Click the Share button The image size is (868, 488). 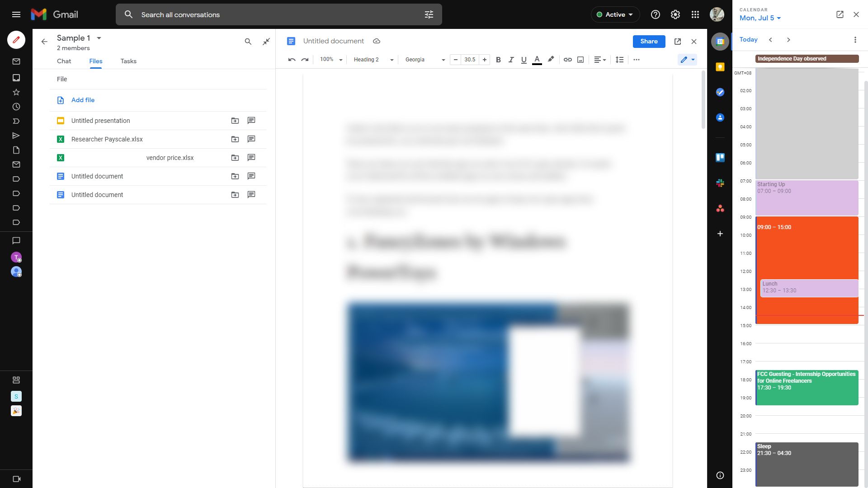[649, 41]
